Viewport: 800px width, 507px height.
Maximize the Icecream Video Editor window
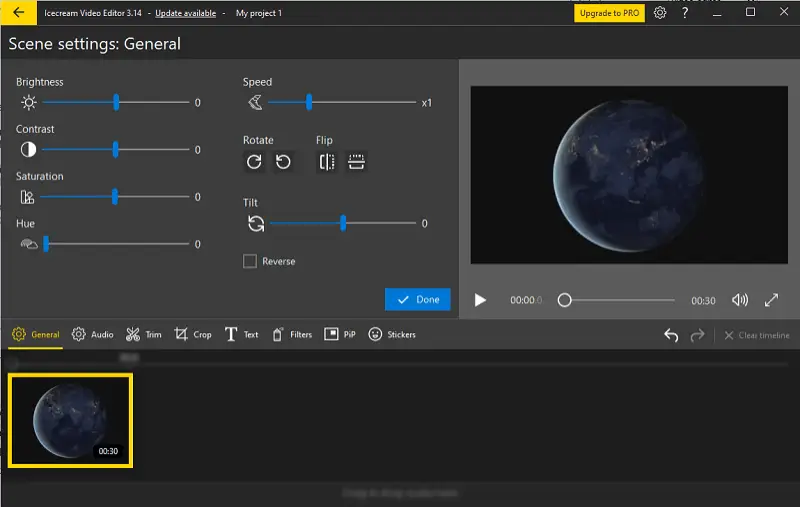751,12
